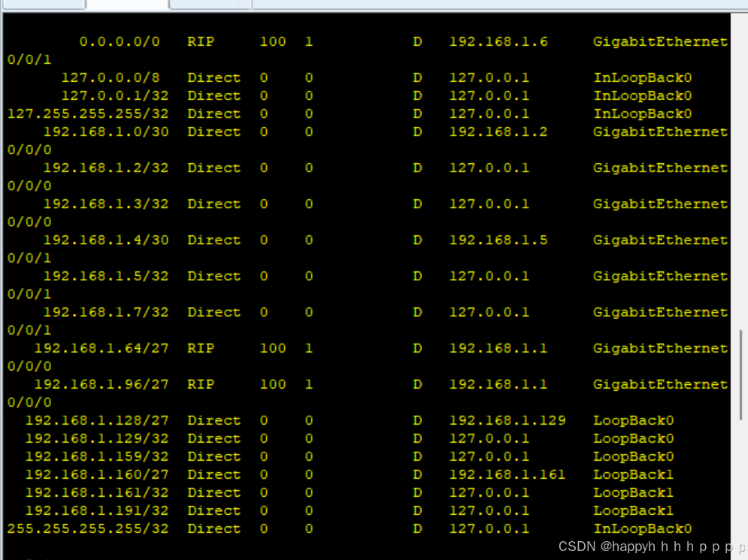Click next hop 192.168.1.161
Viewport: 748px width, 560px height.
pyautogui.click(x=507, y=474)
